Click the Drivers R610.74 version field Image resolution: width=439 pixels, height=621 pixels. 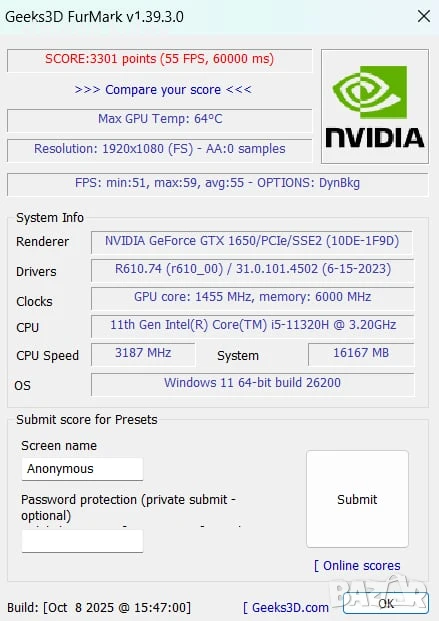pyautogui.click(x=252, y=270)
